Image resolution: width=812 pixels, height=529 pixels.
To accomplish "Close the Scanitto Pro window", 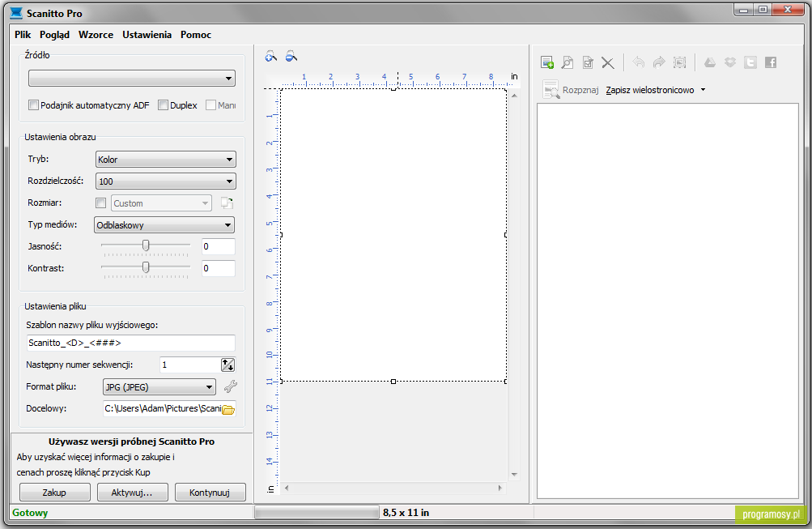I will (x=788, y=10).
